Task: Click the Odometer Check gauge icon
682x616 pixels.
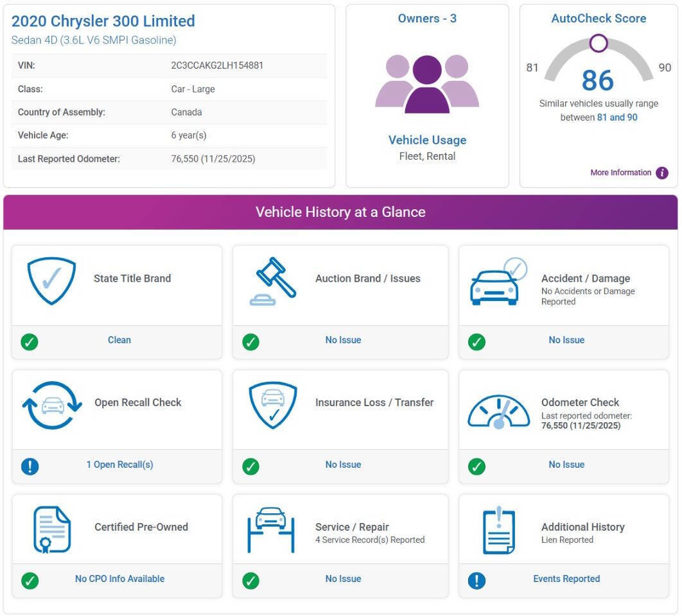Action: point(498,411)
